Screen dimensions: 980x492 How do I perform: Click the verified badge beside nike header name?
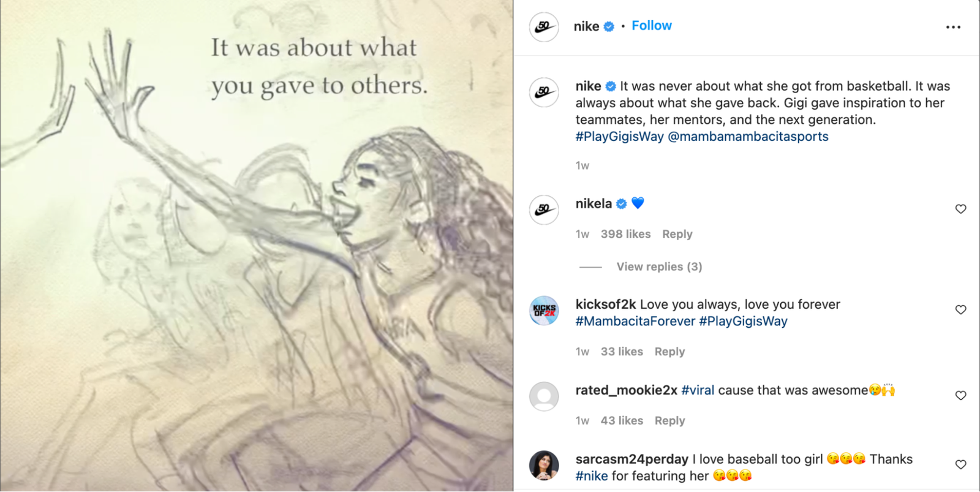(x=609, y=26)
